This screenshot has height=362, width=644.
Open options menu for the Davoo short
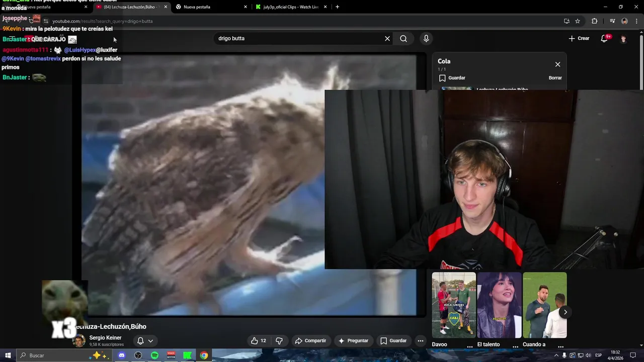pyautogui.click(x=470, y=346)
